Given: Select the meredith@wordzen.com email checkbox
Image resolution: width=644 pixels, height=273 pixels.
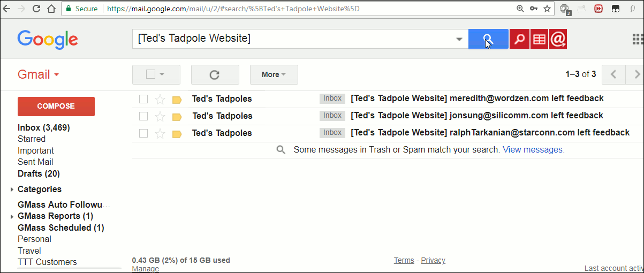Looking at the screenshot, I should [x=143, y=99].
